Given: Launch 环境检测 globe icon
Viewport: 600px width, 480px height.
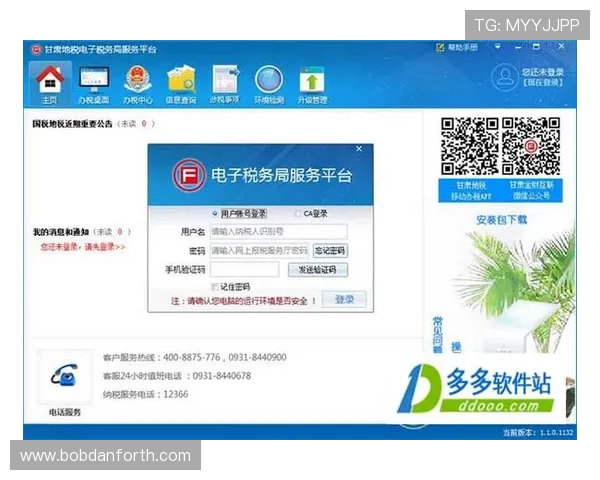Looking at the screenshot, I should pos(268,80).
